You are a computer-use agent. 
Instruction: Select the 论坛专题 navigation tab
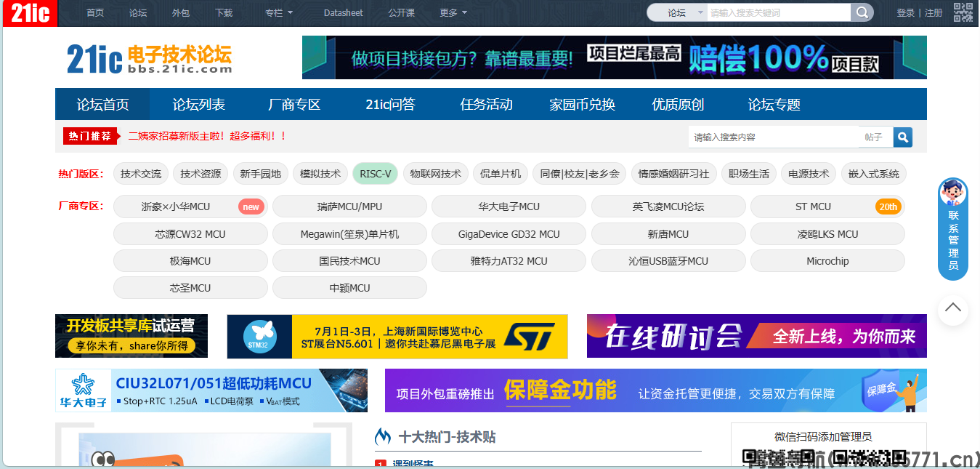pos(774,104)
